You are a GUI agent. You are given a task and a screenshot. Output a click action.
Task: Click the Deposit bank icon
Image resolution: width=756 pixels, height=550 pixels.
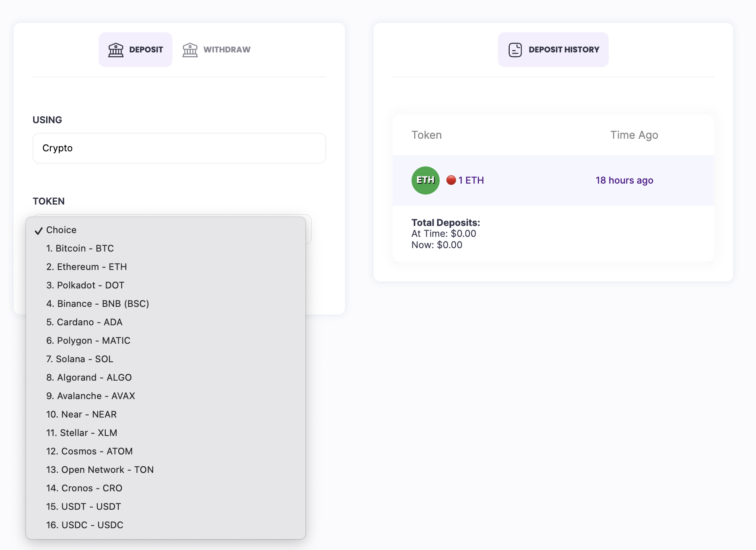point(116,49)
